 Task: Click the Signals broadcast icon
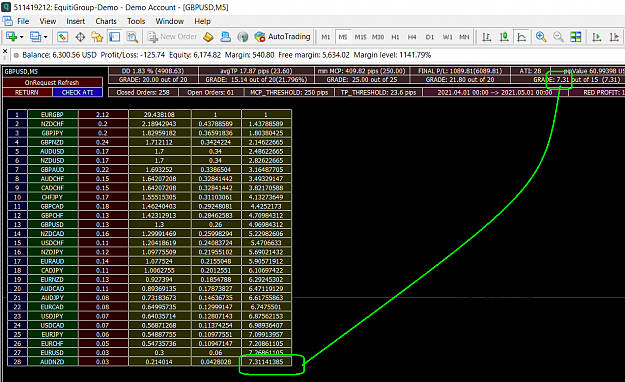tap(243, 37)
